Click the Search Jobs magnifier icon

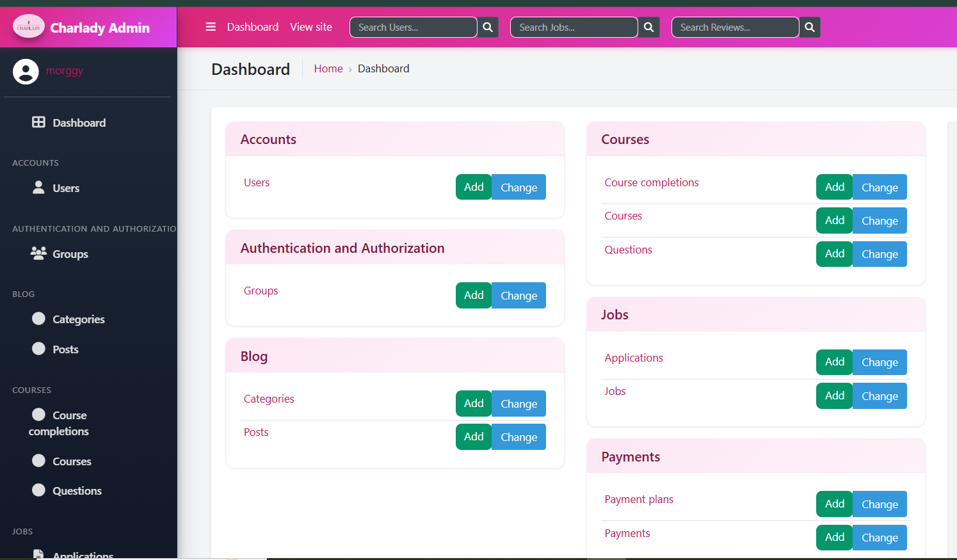648,27
